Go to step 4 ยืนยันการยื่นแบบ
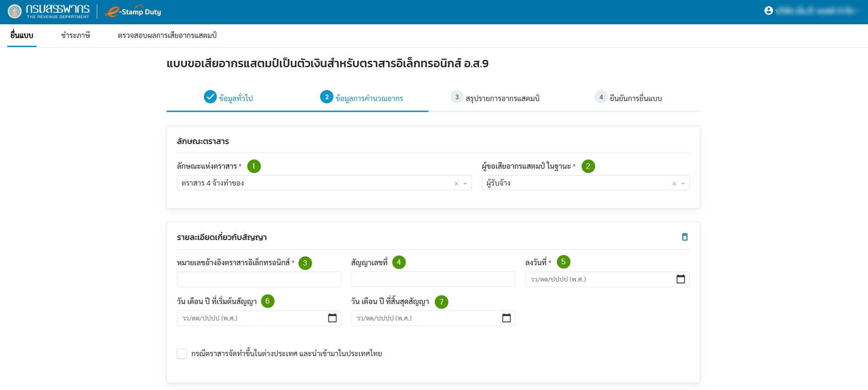 coord(628,98)
